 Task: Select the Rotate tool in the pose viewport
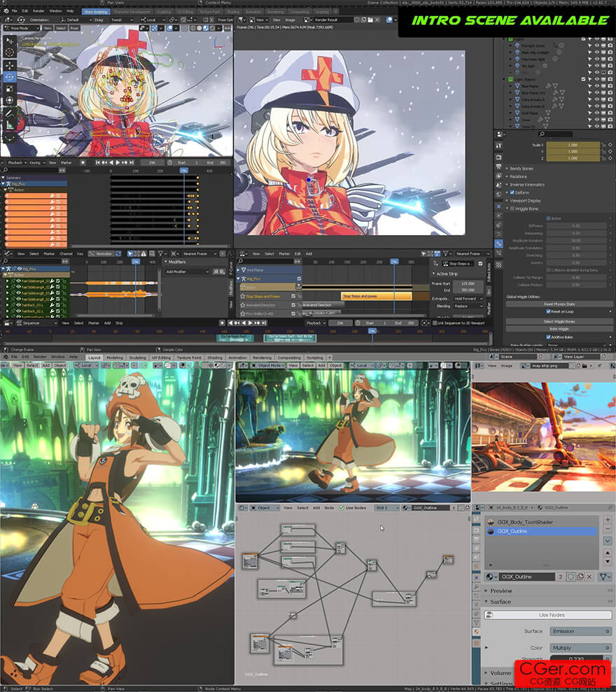click(9, 77)
